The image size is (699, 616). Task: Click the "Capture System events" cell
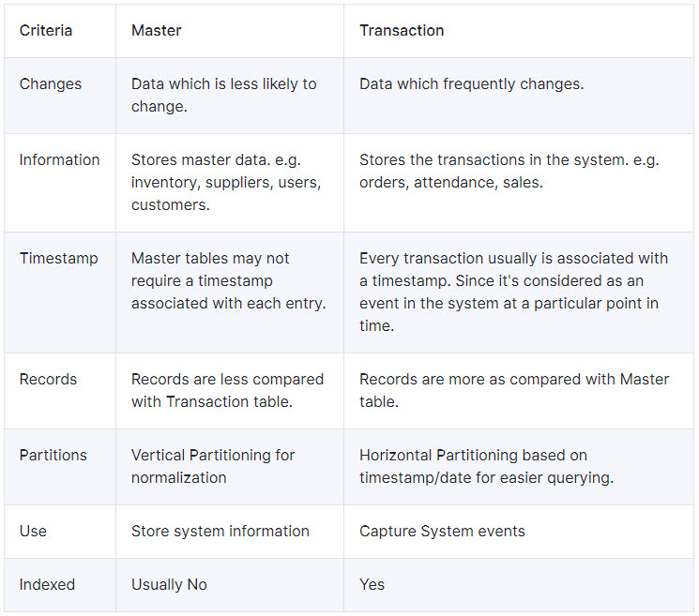click(442, 532)
